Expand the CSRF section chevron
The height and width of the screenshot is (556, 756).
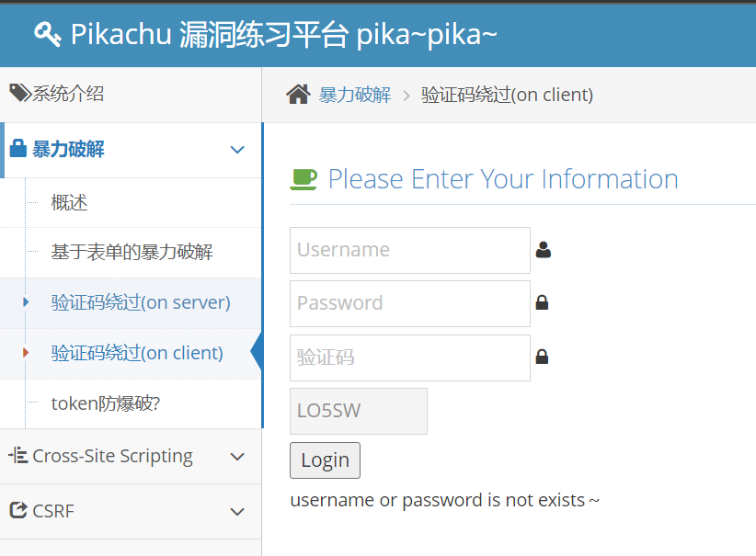pyautogui.click(x=237, y=512)
